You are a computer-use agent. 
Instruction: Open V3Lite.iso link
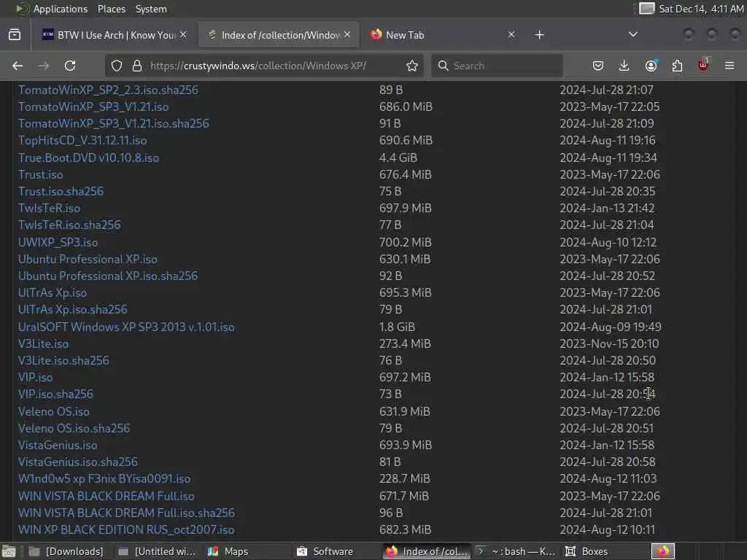click(43, 344)
